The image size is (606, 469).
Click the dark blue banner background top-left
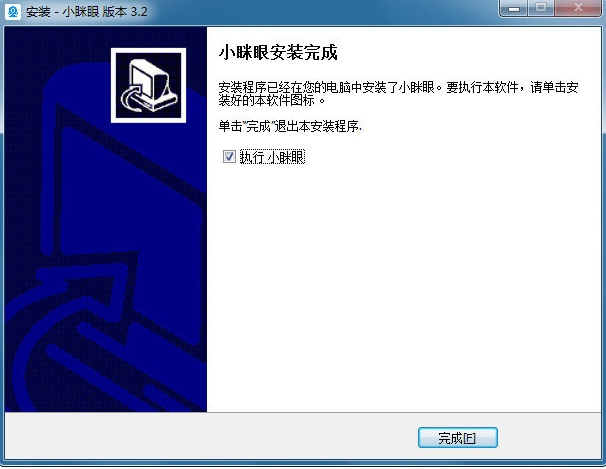coord(54,46)
